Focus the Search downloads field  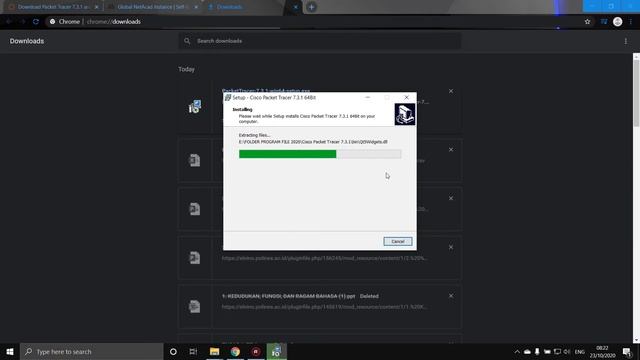320,41
